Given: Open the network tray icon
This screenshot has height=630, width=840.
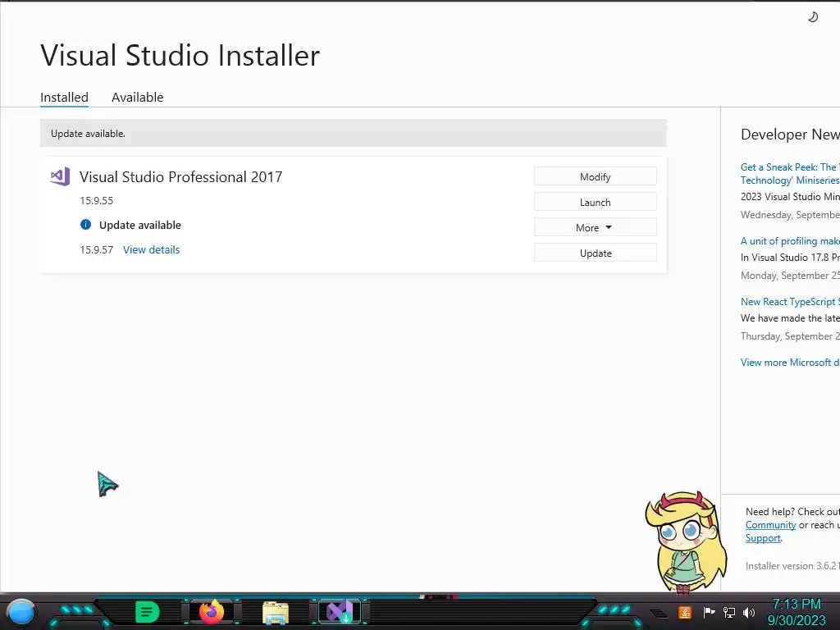Looking at the screenshot, I should [x=728, y=612].
